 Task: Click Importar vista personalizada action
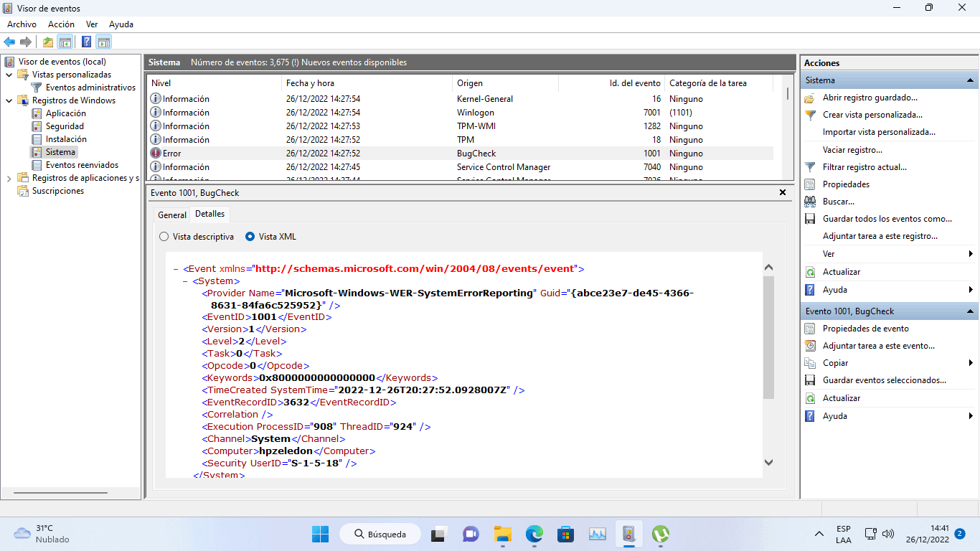(x=879, y=132)
